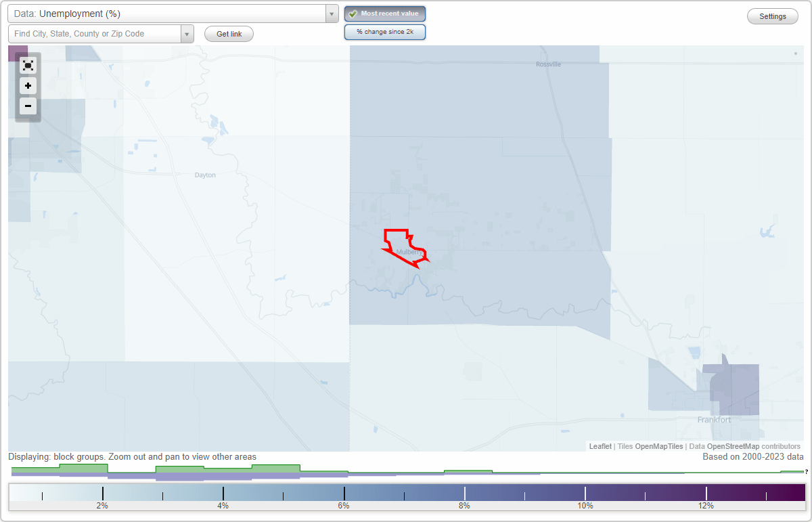Click the fullscreen map icon
The width and height of the screenshot is (812, 522).
click(x=28, y=65)
